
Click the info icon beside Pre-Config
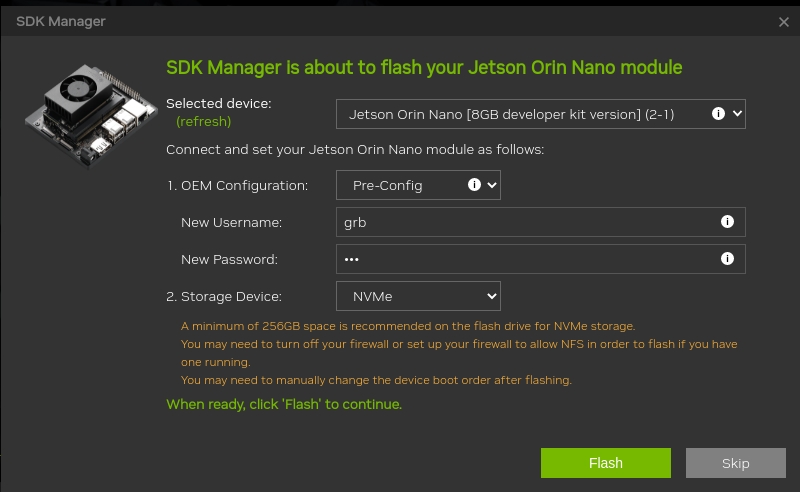click(x=474, y=185)
